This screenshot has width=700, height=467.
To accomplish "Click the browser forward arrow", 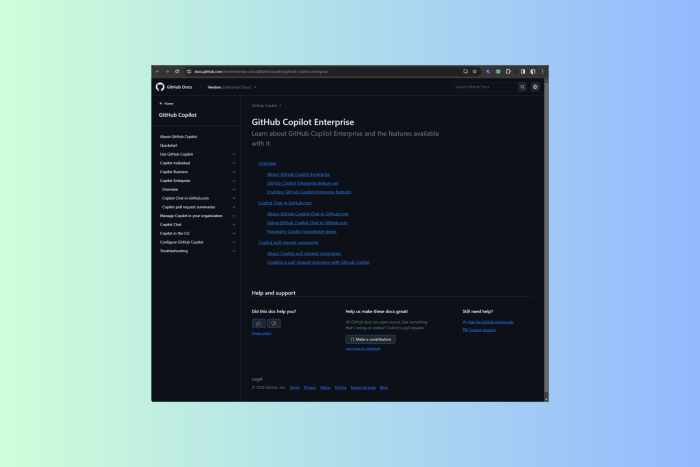I will coord(167,71).
